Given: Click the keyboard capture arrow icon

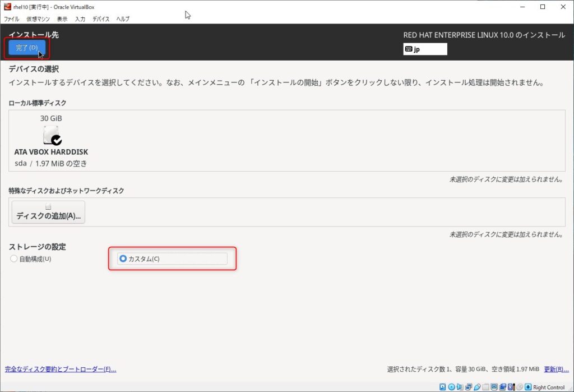Looking at the screenshot, I should (528, 387).
